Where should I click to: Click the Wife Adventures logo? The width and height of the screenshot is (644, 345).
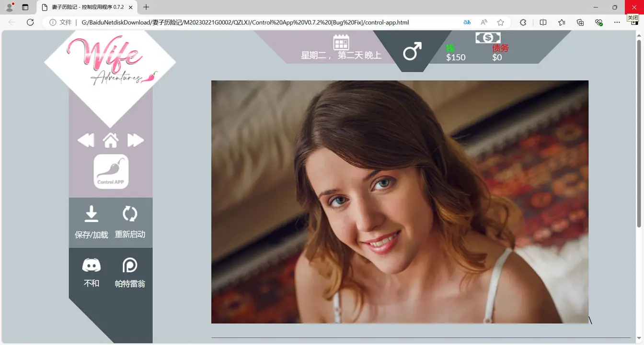click(x=111, y=63)
